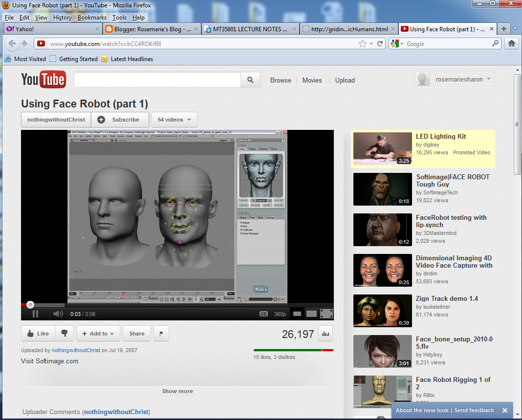Open FaceRobot testing with lip-synch thumbnail
Screen dimensions: 522x420
[383, 230]
